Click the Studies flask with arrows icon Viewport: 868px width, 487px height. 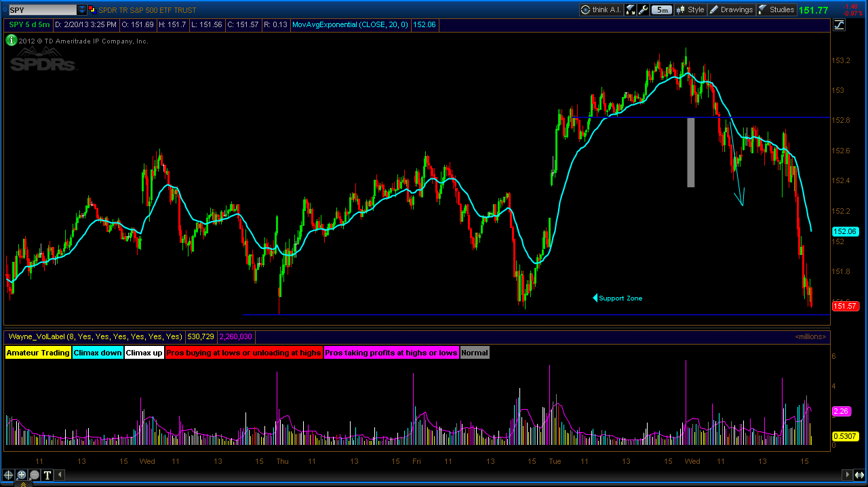point(631,9)
